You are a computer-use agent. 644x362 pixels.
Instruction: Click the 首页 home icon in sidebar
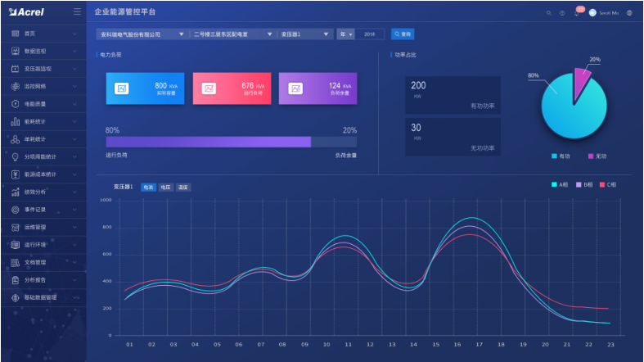(x=16, y=34)
